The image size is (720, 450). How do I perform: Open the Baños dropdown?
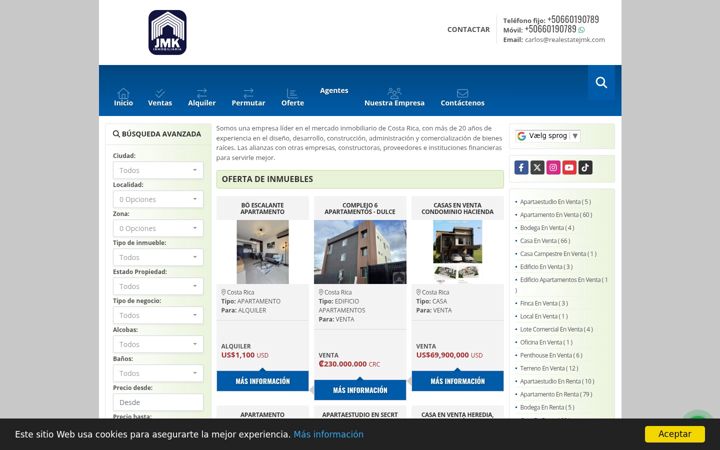point(158,373)
